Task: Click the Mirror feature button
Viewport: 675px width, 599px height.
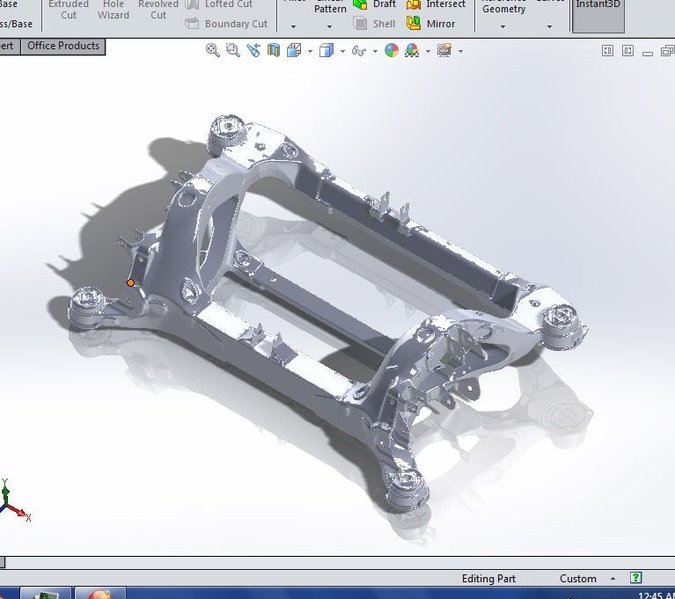Action: click(431, 23)
